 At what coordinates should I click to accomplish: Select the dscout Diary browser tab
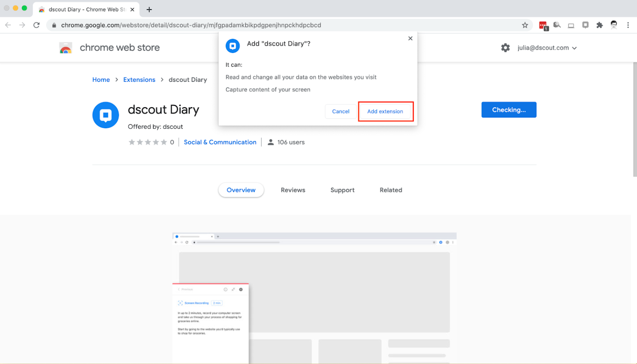pyautogui.click(x=86, y=10)
